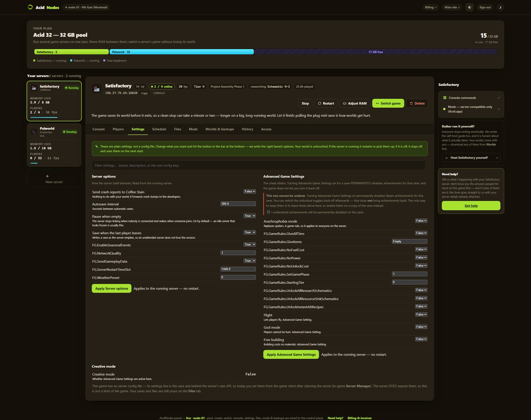531x420 pixels.
Task: Switch to the Files tab
Action: click(178, 129)
